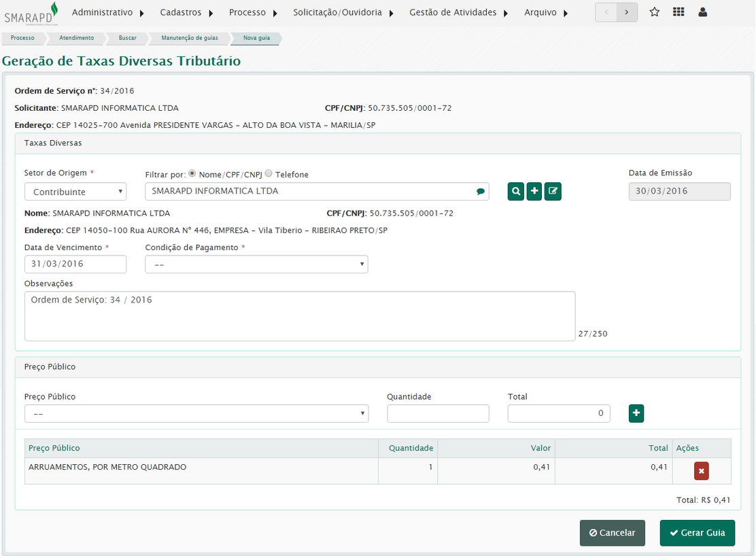Select the Telefone filter radio
756x556 pixels.
(x=269, y=174)
